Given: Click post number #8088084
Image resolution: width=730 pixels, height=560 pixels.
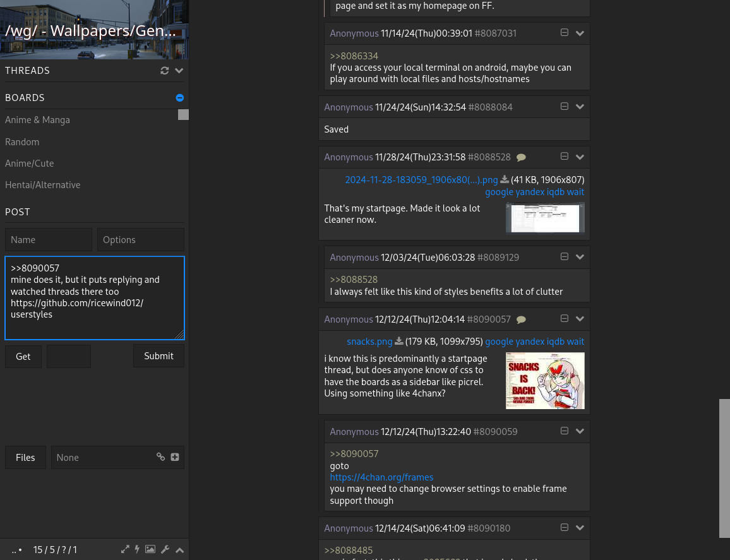Looking at the screenshot, I should point(490,107).
